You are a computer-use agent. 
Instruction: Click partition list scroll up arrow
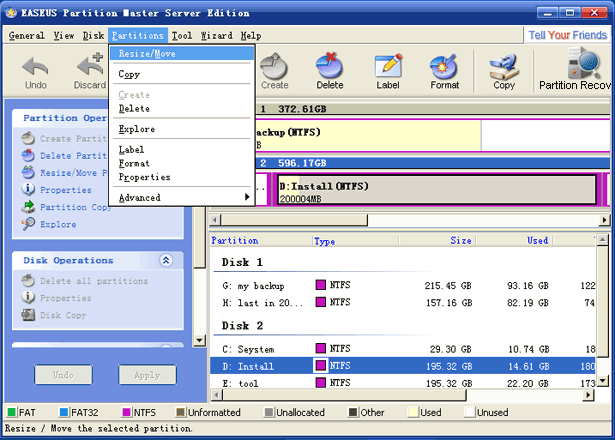tap(603, 239)
